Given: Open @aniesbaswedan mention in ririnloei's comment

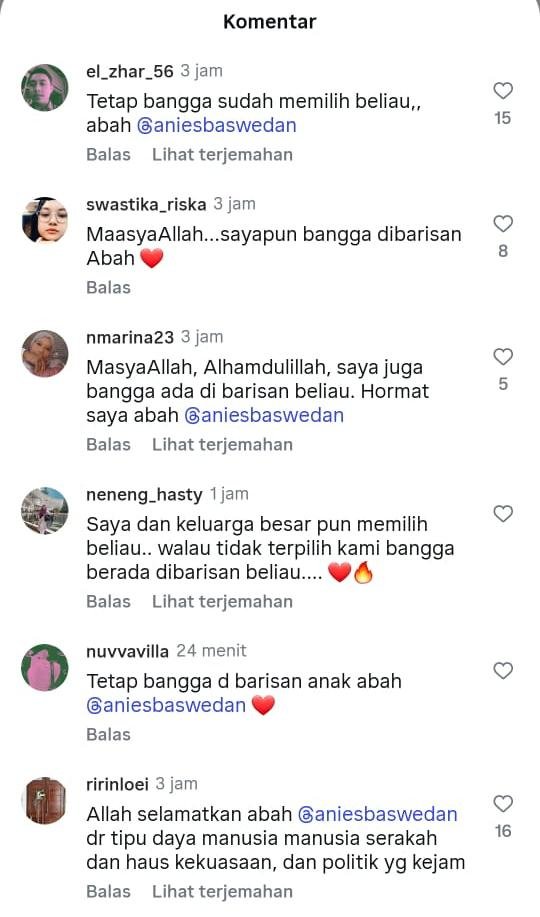Looking at the screenshot, I should click(x=377, y=814).
